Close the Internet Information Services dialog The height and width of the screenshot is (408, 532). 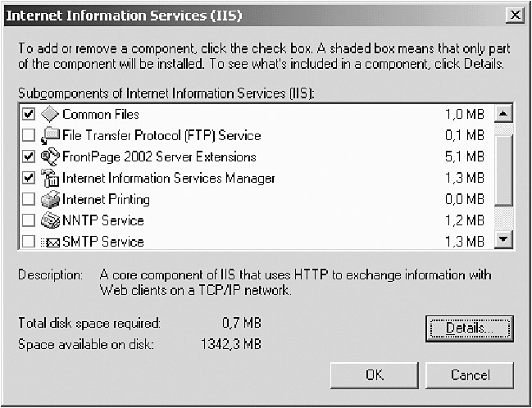point(514,16)
